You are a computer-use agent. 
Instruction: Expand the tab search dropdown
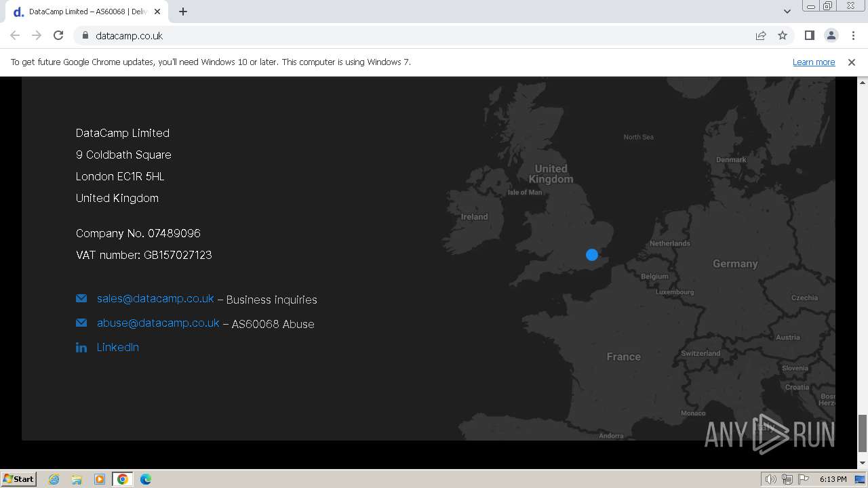click(x=787, y=11)
